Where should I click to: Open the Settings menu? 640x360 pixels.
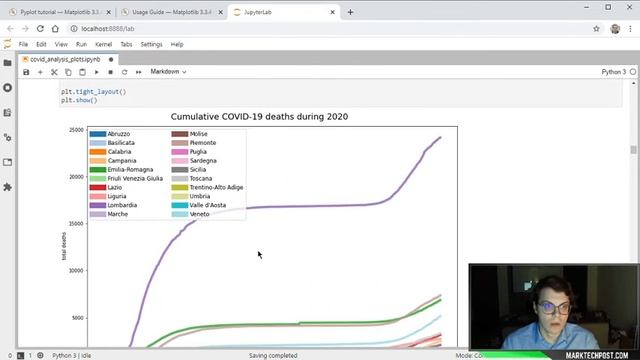tap(151, 44)
